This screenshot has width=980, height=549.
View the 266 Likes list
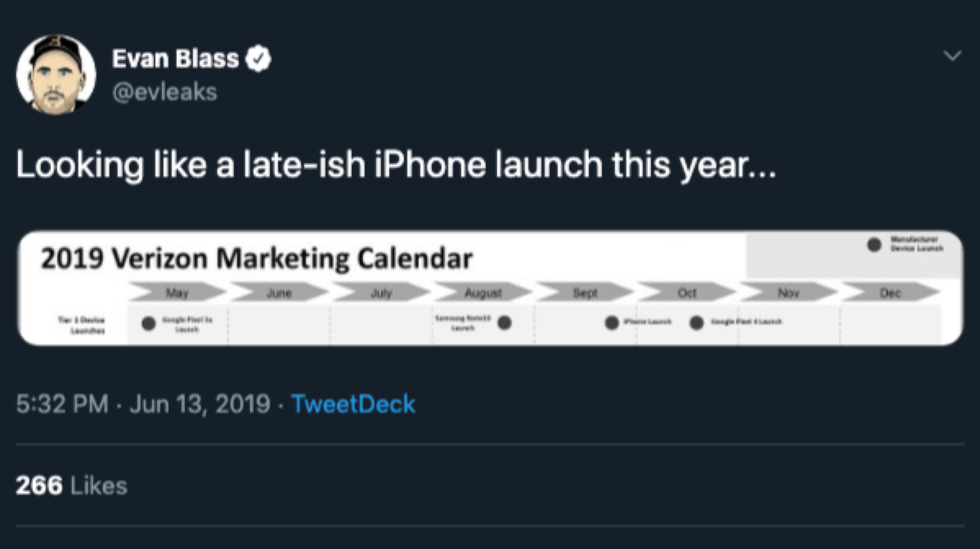pyautogui.click(x=71, y=486)
